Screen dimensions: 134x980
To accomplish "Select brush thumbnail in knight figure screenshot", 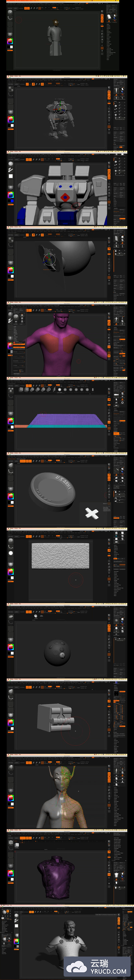I will [x=10, y=12].
